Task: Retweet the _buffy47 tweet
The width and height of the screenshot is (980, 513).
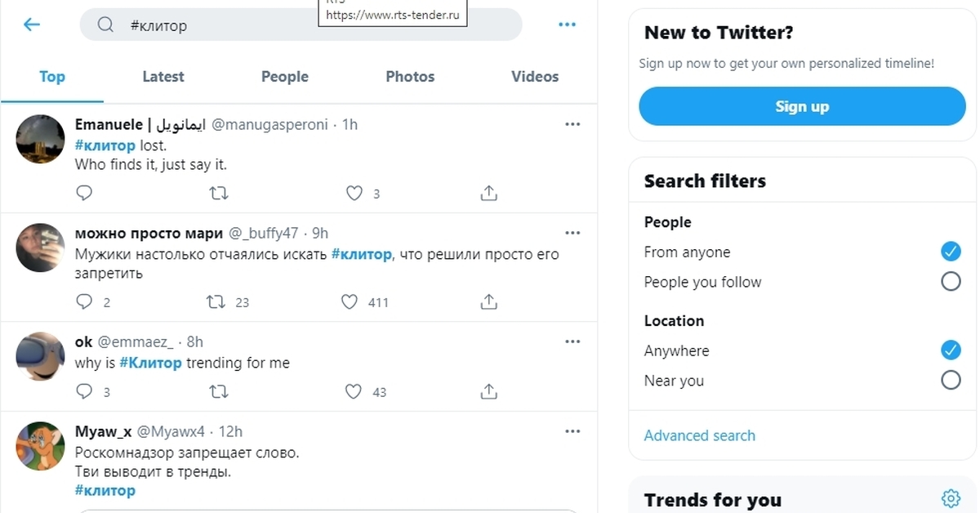Action: [x=217, y=302]
